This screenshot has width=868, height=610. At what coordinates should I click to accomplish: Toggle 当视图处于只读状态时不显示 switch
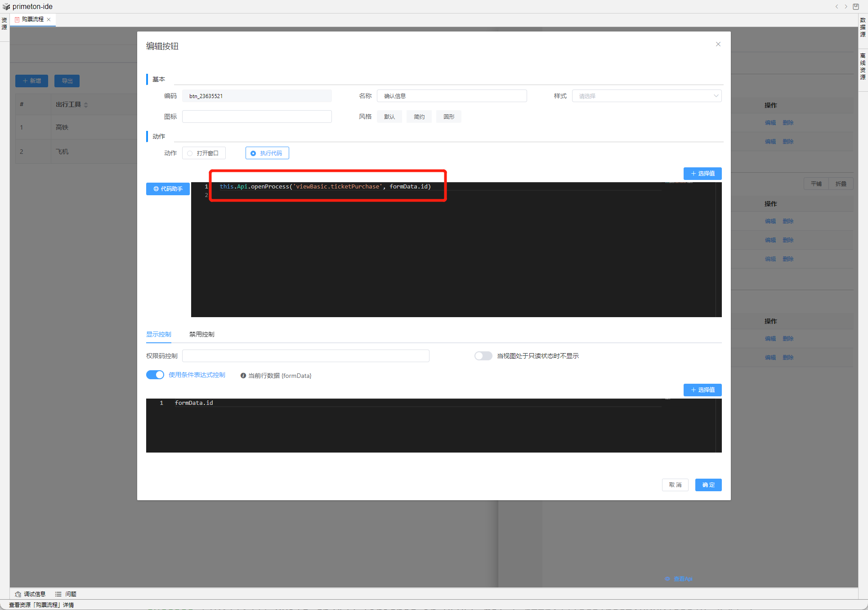(483, 356)
